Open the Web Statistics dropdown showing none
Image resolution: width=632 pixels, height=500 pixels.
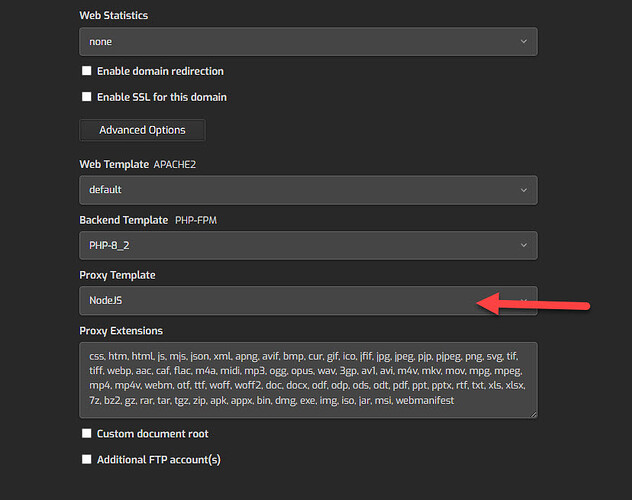[300, 42]
